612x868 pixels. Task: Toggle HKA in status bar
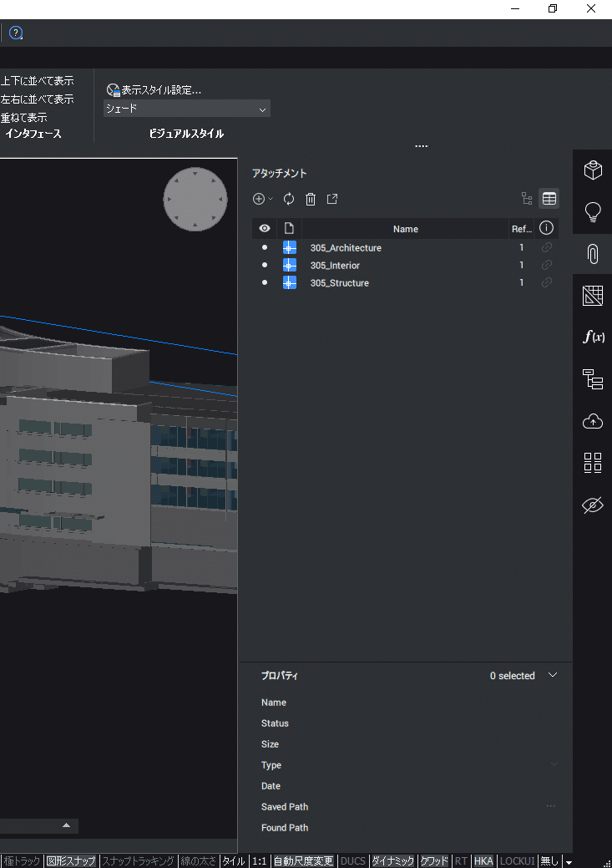483,860
